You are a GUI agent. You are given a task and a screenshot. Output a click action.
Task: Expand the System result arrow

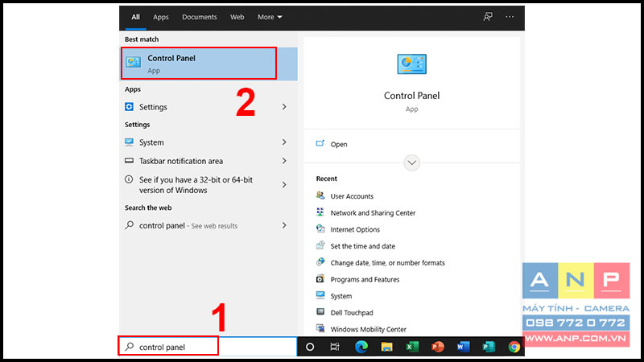pyautogui.click(x=284, y=142)
